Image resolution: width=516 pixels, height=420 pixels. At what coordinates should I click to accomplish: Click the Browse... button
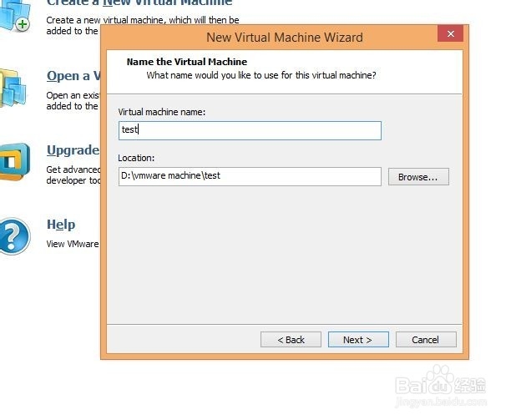418,177
